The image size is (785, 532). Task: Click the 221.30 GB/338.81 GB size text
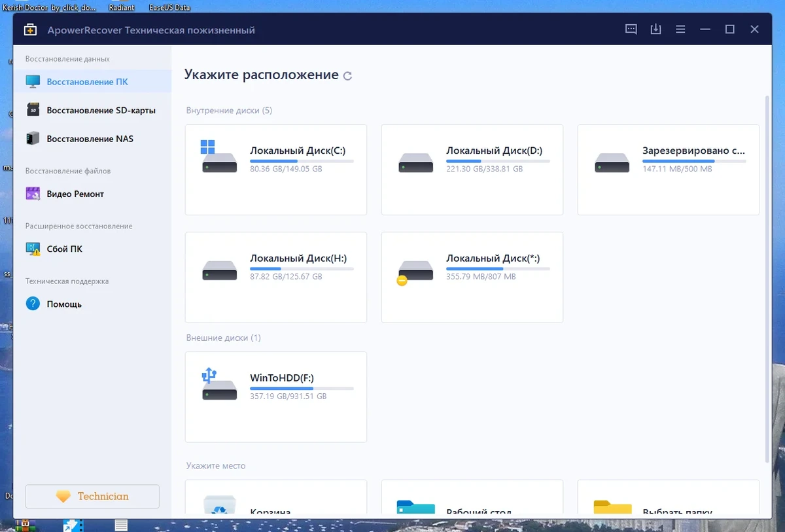[x=484, y=169]
